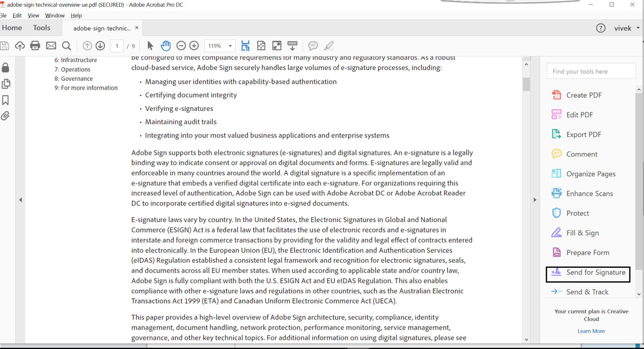This screenshot has width=644, height=349.
Task: Click the Protect shield icon
Action: click(556, 213)
